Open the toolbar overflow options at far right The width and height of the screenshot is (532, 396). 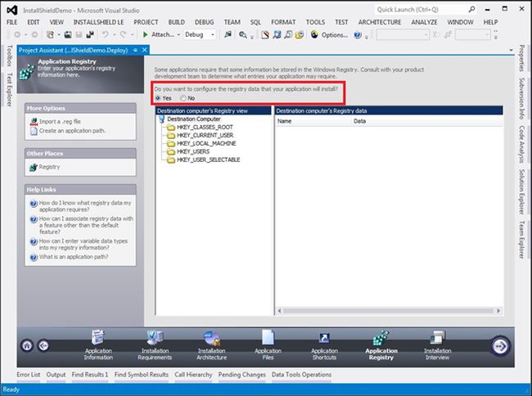[496, 34]
